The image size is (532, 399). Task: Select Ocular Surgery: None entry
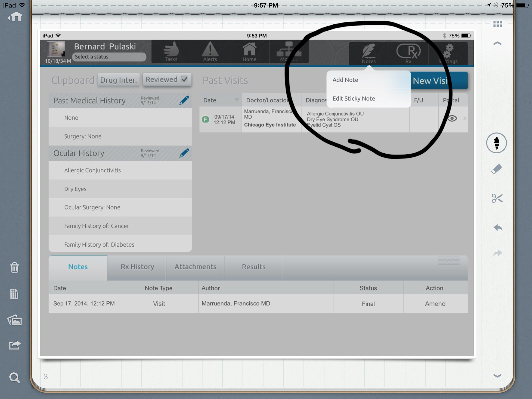tap(120, 207)
